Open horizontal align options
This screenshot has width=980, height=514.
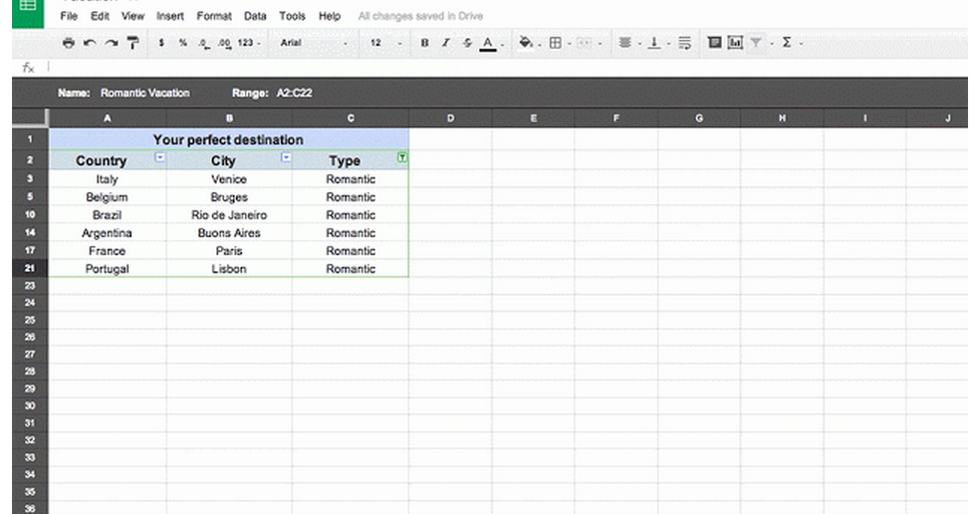click(624, 43)
